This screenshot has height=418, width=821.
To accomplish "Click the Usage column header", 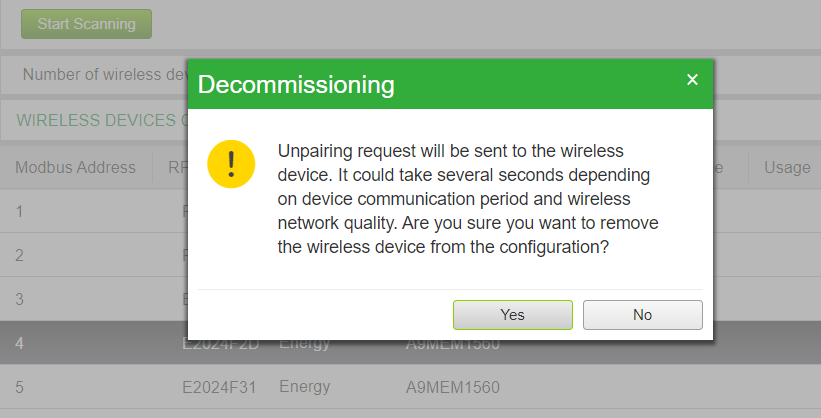I will pos(787,167).
